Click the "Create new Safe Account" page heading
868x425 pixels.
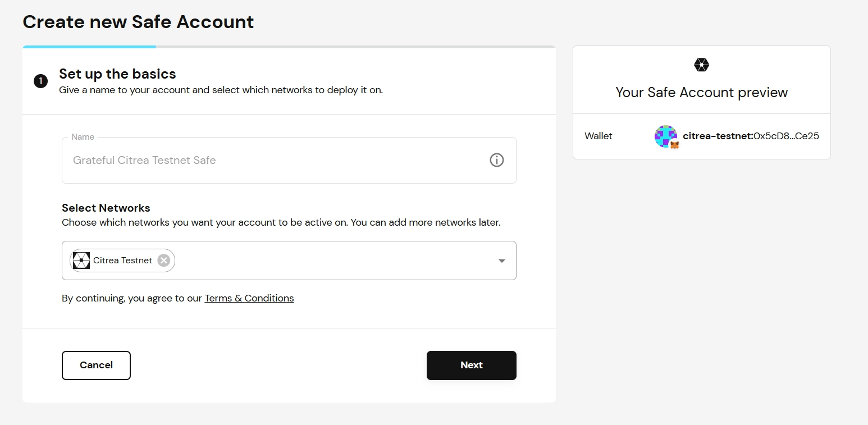point(138,22)
